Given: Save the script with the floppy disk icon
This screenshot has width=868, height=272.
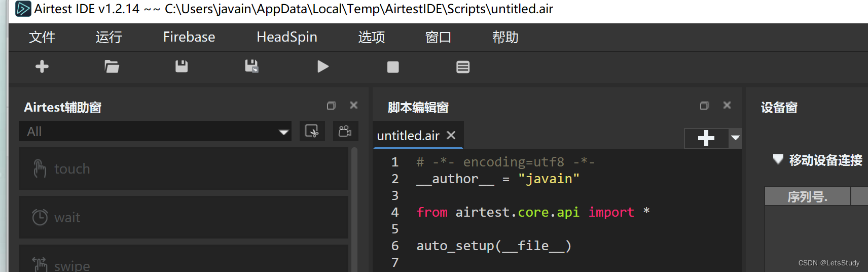Looking at the screenshot, I should click(x=182, y=66).
